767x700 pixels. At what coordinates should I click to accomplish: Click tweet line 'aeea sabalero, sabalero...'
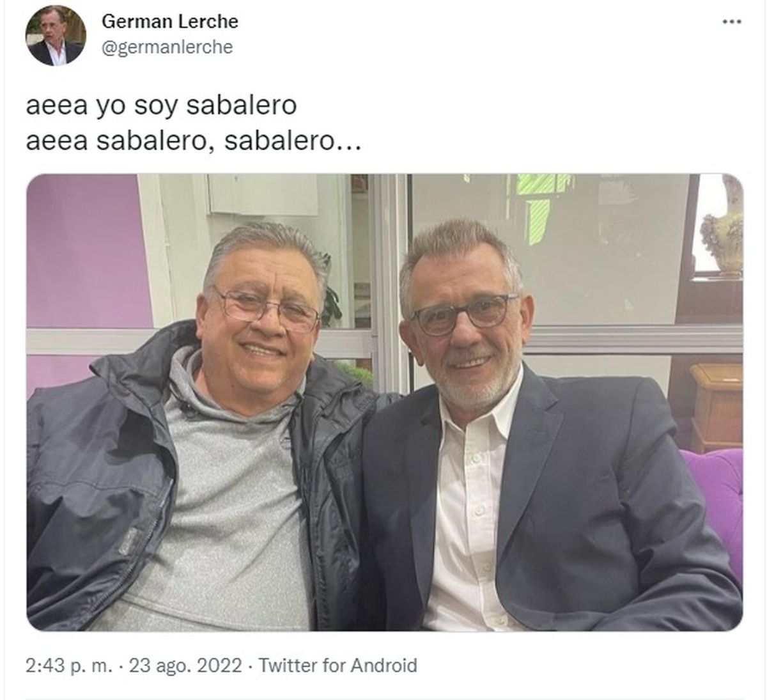[x=194, y=141]
